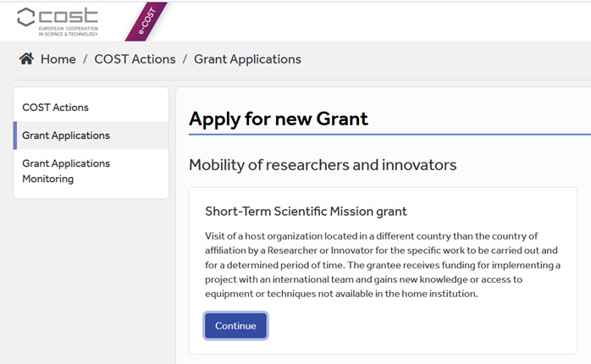Image resolution: width=591 pixels, height=364 pixels.
Task: Open Grant Applications Monitoring sidebar item
Action: click(x=66, y=171)
